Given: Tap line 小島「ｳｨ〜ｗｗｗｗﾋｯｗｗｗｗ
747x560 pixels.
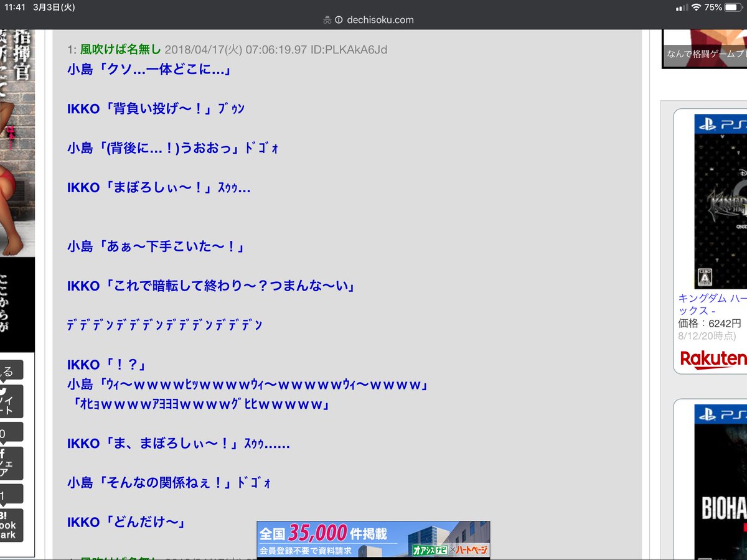Looking at the screenshot, I should pos(248,385).
